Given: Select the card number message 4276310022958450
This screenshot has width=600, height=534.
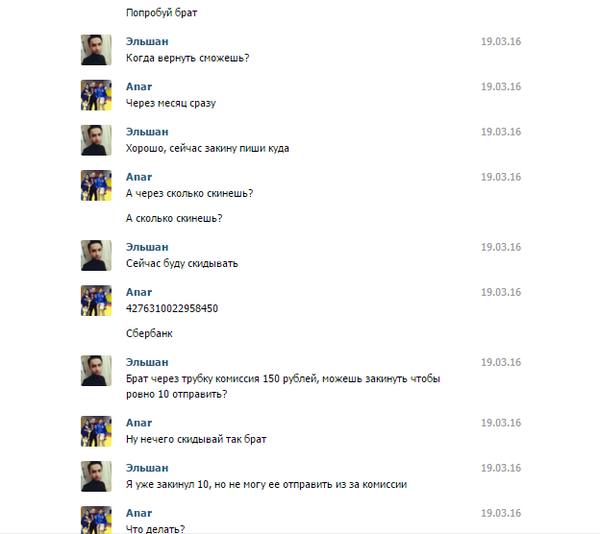Looking at the screenshot, I should click(172, 309).
